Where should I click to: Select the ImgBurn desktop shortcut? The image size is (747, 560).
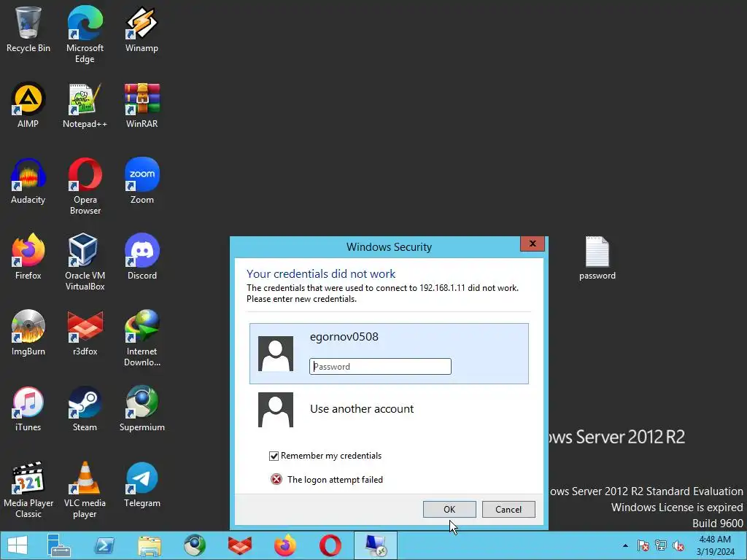[x=28, y=332]
